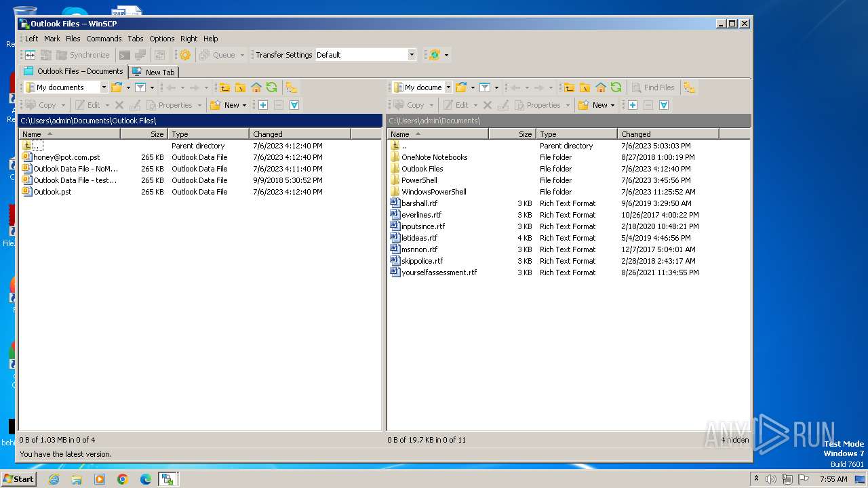Expand left panel New dropdown arrow
The image size is (868, 488).
tap(245, 105)
